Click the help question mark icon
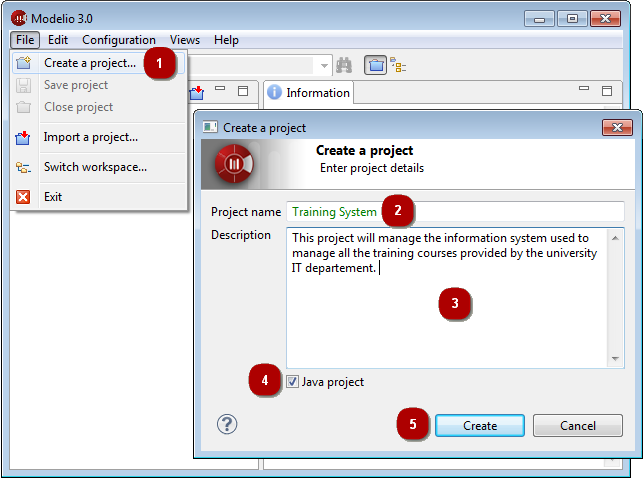This screenshot has height=479, width=644. coord(227,424)
